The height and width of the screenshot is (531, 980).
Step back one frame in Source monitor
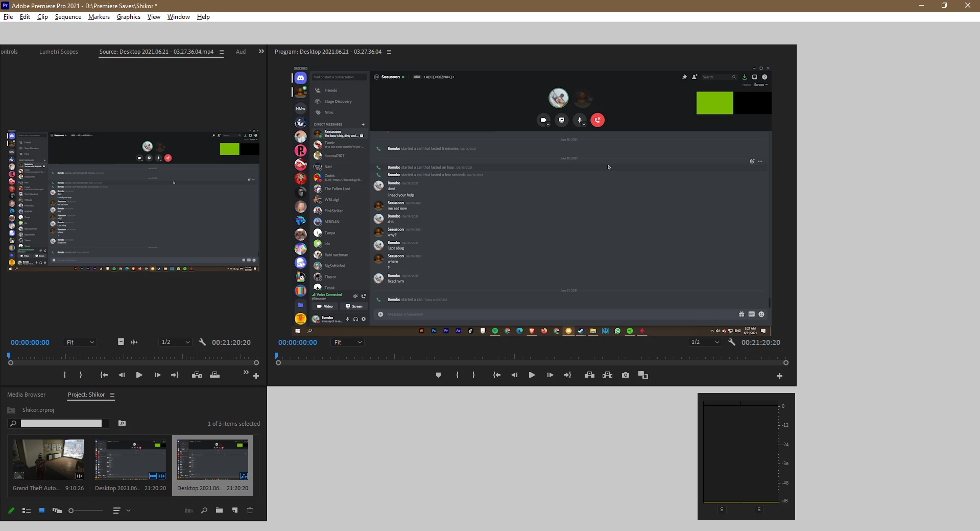click(x=122, y=375)
